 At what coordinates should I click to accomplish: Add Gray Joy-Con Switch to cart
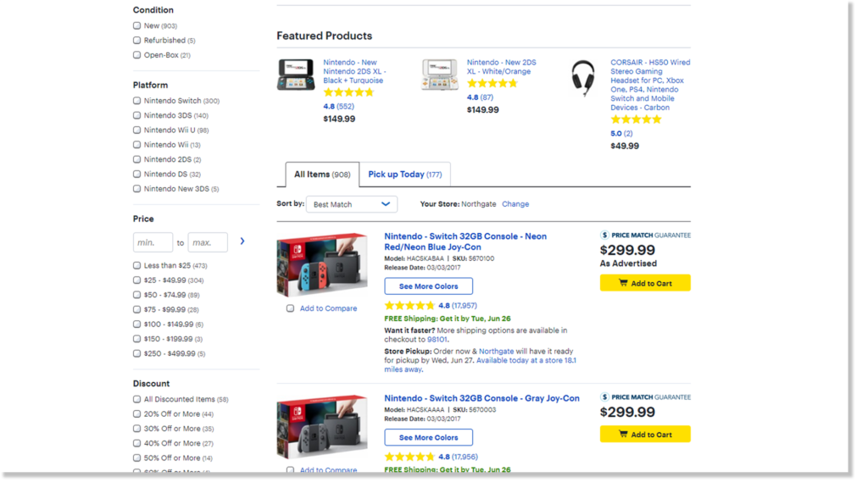644,435
